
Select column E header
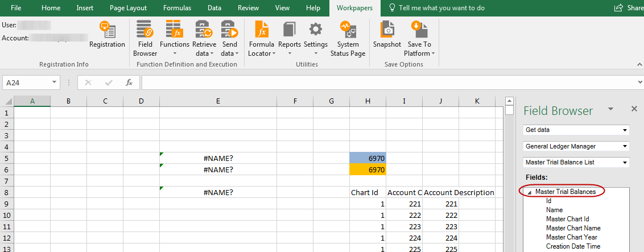(218, 101)
